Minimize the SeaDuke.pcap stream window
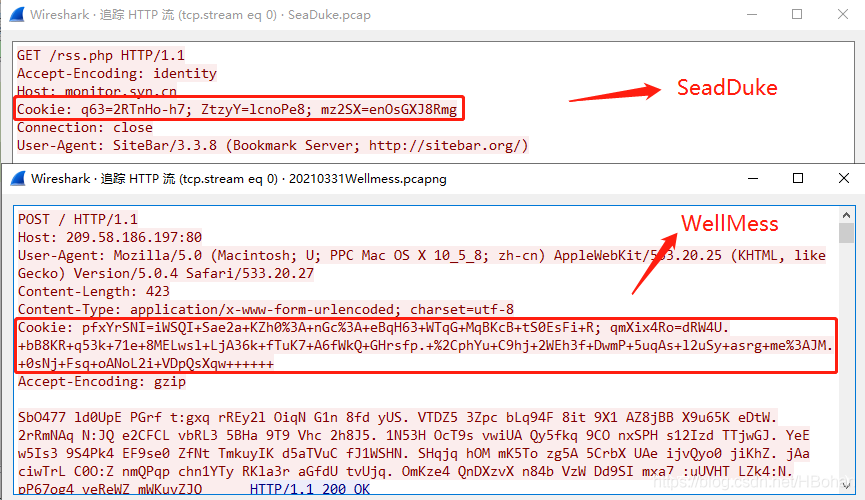Viewport: 865px width, 500px height. [752, 14]
